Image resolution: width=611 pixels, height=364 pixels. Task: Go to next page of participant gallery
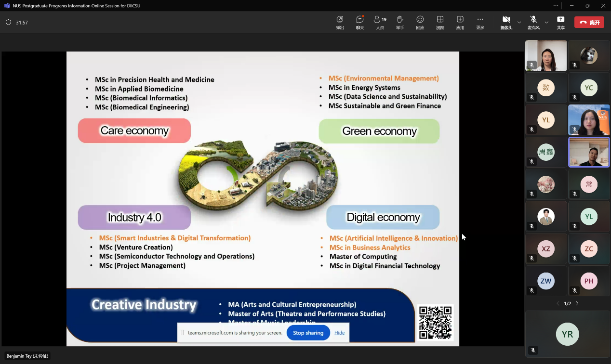click(x=577, y=303)
